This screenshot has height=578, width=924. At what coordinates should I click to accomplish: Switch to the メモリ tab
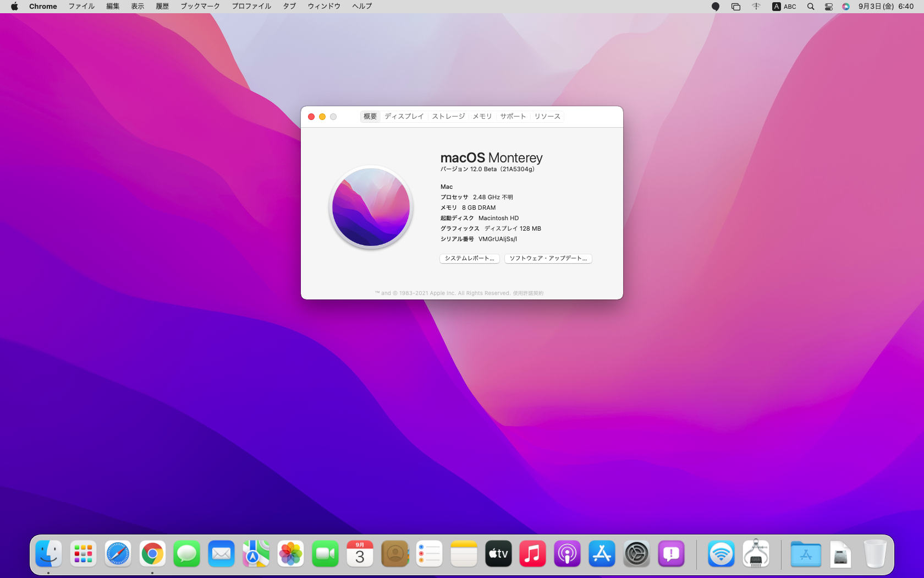[x=482, y=116]
